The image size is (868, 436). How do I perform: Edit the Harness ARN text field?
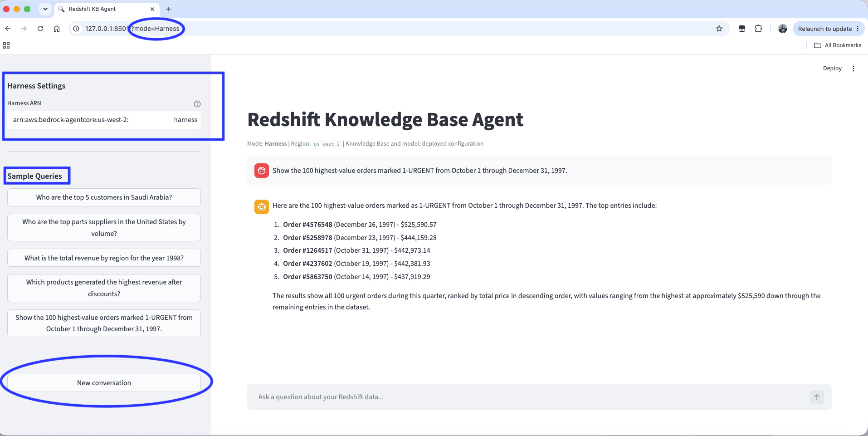pyautogui.click(x=104, y=120)
